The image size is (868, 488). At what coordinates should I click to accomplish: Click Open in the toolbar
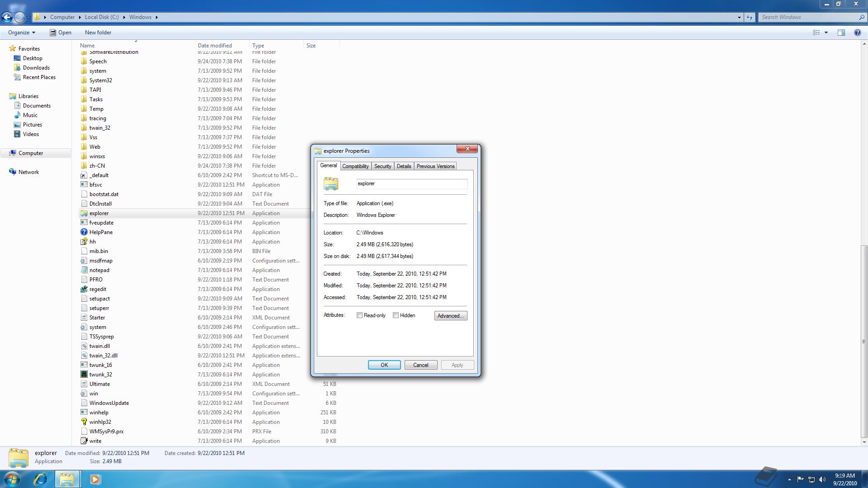tap(61, 33)
